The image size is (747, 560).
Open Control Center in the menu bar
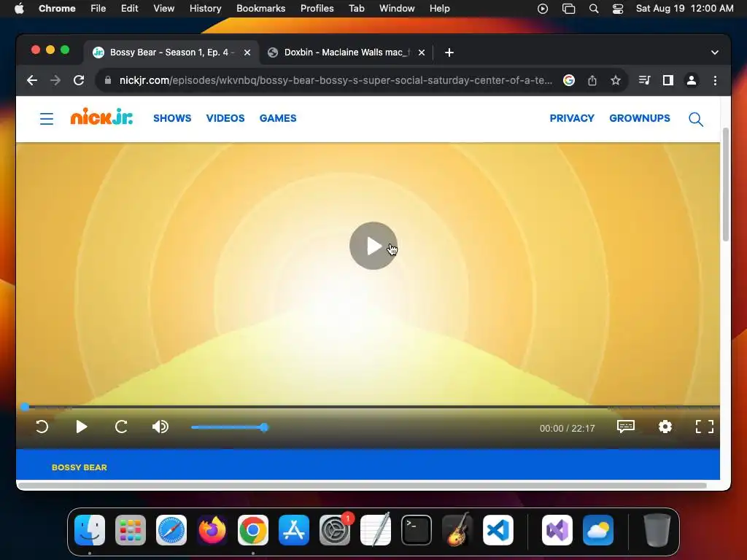[618, 9]
